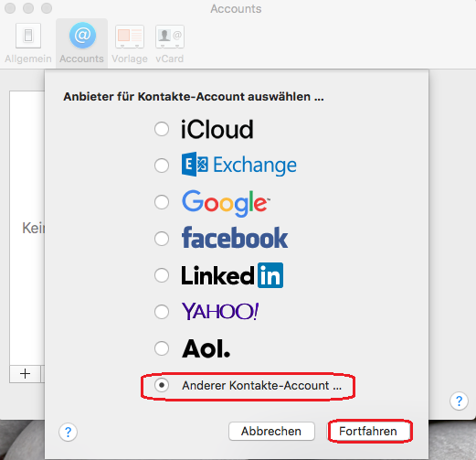This screenshot has height=460, width=476.
Task: Select the Aol. account option
Action: coord(162,348)
